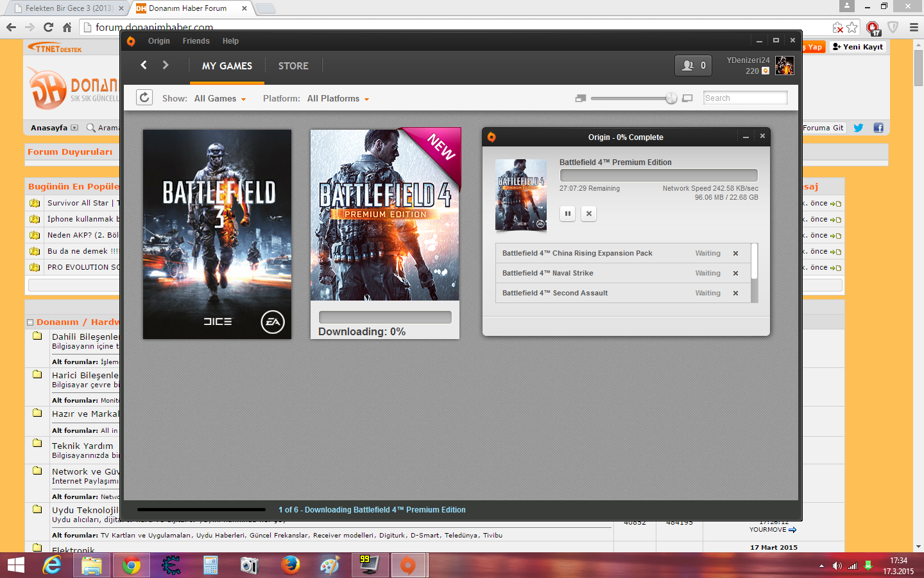Click the downloading status text in footer
This screenshot has height=578, width=924.
coord(372,510)
